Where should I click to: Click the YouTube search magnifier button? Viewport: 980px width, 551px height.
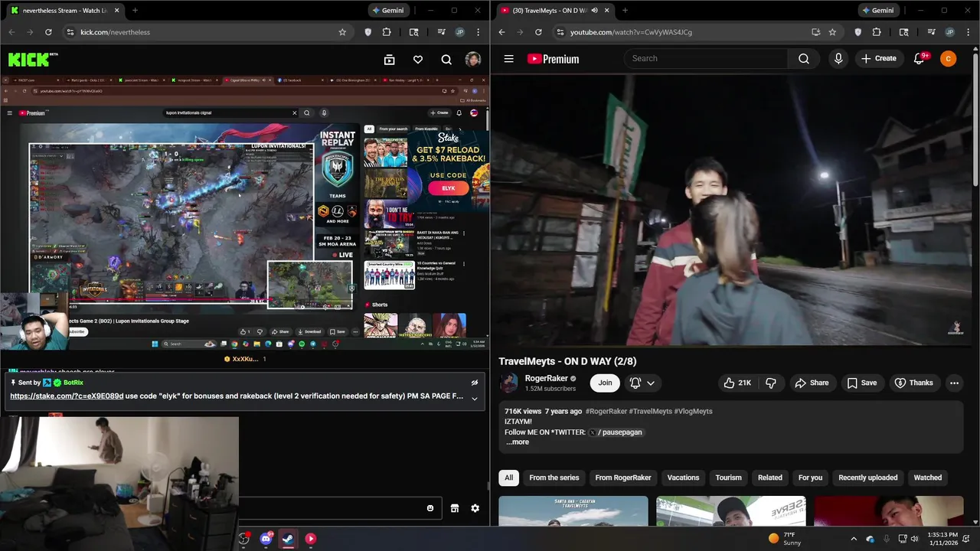point(804,58)
